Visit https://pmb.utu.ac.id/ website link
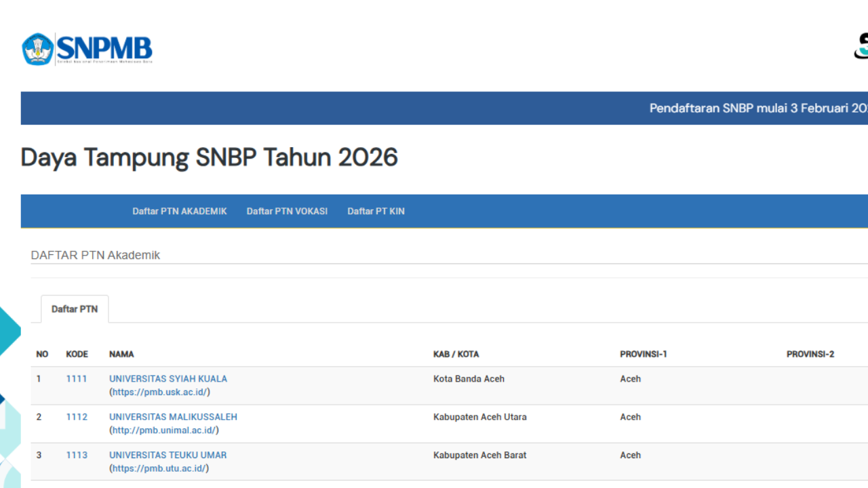This screenshot has height=488, width=868. (x=159, y=468)
